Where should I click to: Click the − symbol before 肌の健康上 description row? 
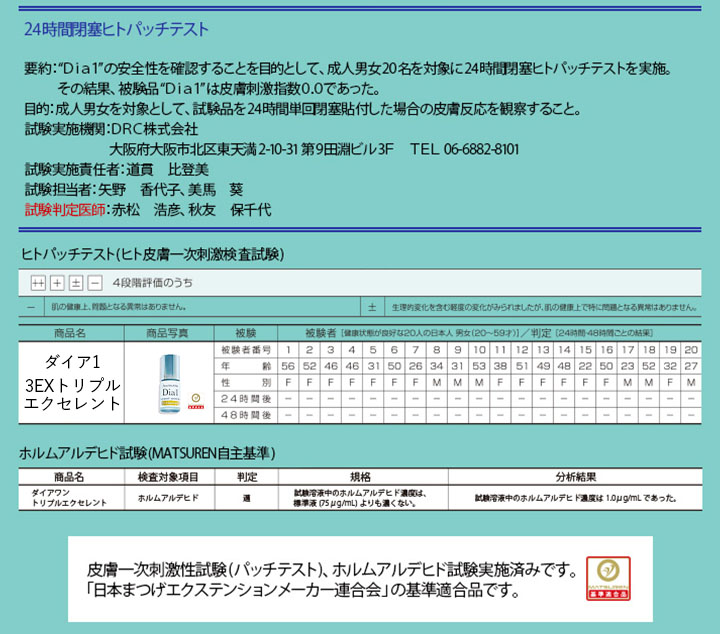point(31,307)
